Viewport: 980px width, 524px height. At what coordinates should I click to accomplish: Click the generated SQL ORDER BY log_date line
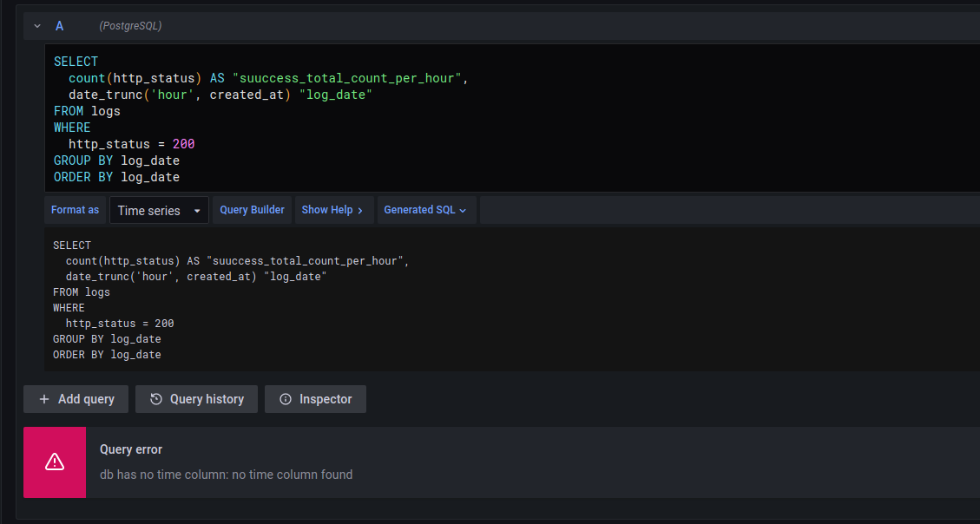[107, 355]
